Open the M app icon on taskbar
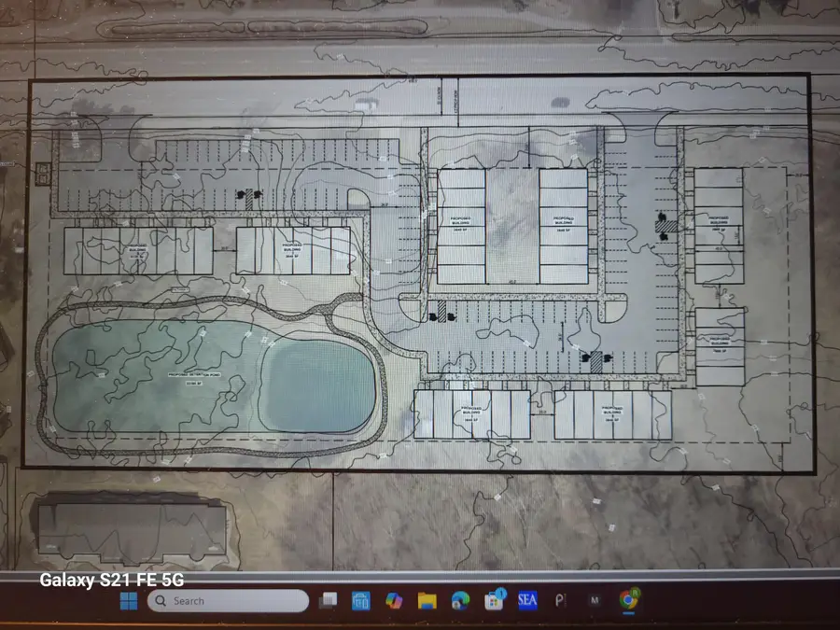 click(x=595, y=600)
